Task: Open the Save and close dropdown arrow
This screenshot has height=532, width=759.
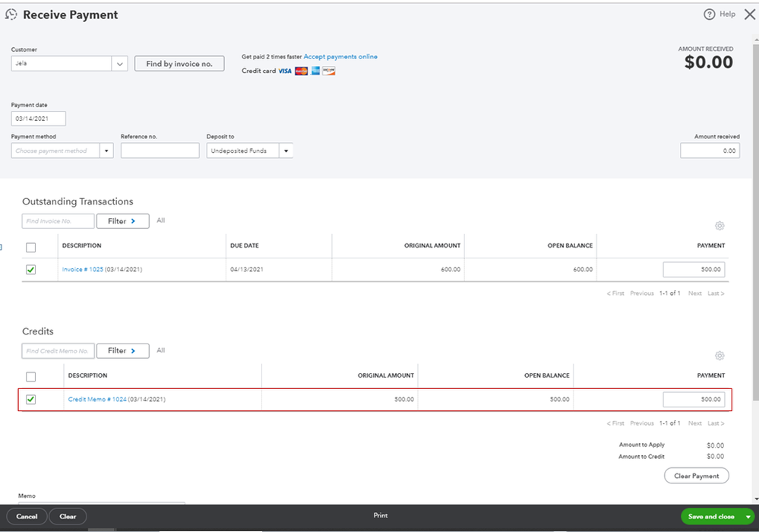Action: pyautogui.click(x=748, y=517)
